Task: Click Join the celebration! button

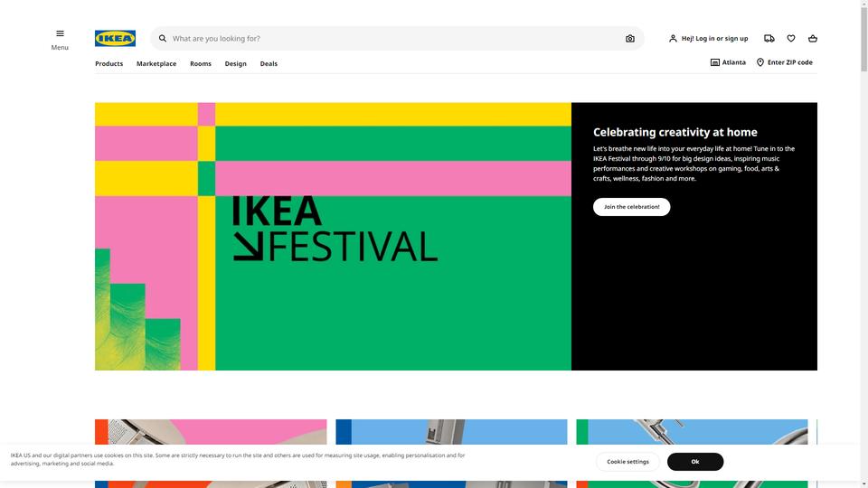Action: coord(632,207)
